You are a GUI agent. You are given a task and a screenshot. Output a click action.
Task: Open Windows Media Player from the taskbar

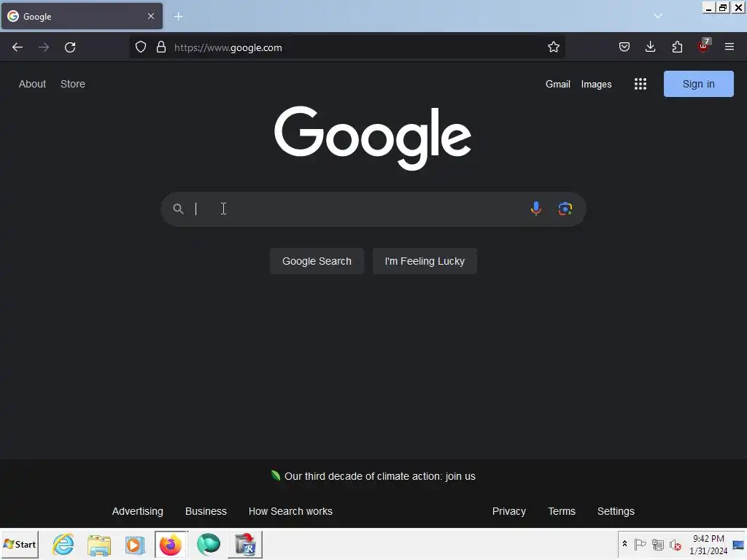point(135,545)
